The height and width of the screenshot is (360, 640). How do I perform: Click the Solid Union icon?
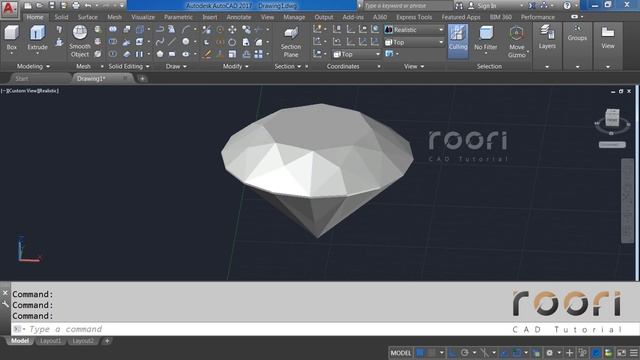(x=113, y=29)
